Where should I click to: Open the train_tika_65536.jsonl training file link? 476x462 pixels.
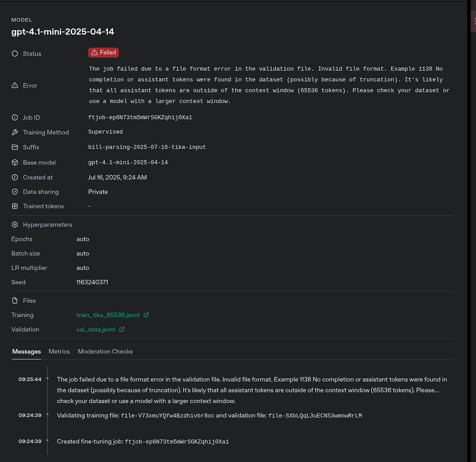(x=109, y=315)
